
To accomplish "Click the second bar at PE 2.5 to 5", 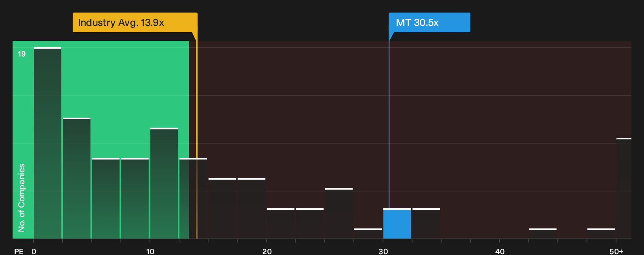I will pyautogui.click(x=77, y=178).
